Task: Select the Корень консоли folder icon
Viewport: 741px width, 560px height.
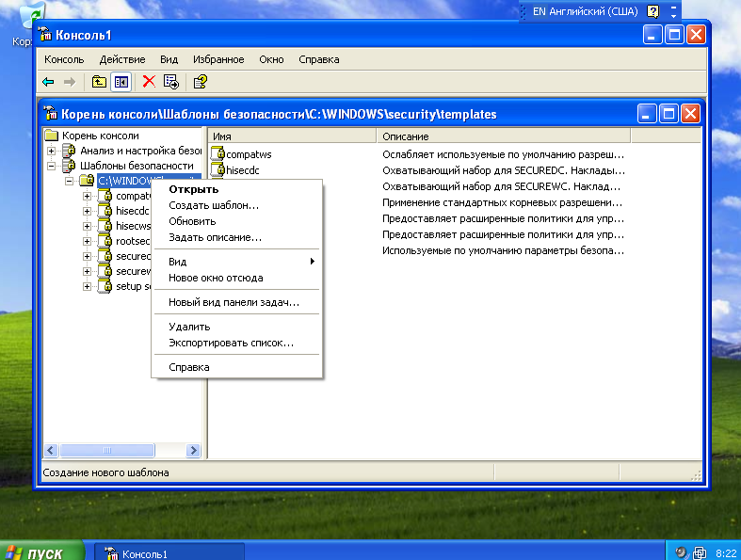Action: [x=51, y=136]
